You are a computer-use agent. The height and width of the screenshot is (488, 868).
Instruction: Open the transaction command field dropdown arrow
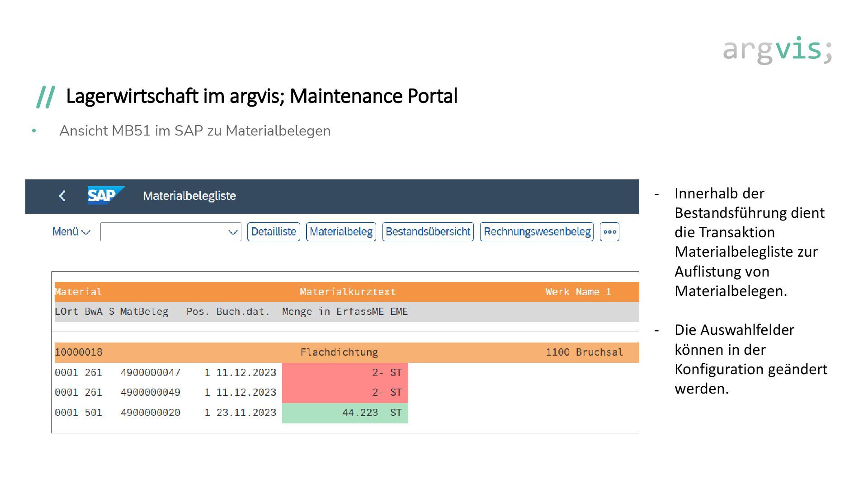click(233, 232)
